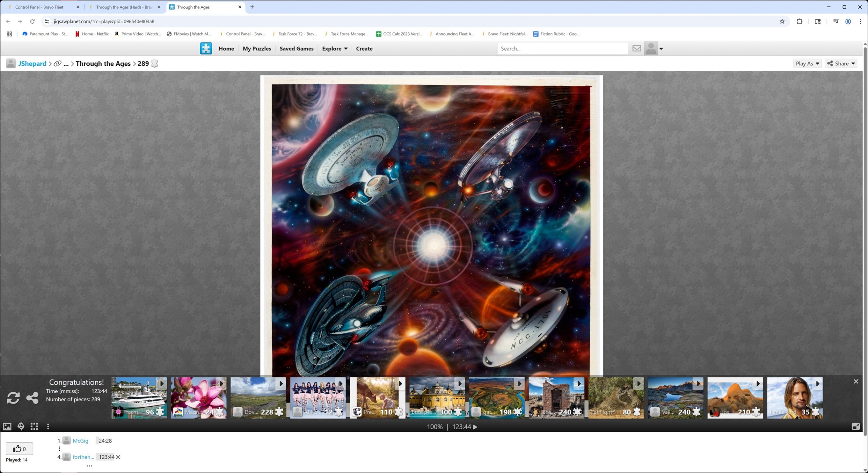
Task: Bookmark this page with the star icon
Action: tap(782, 21)
